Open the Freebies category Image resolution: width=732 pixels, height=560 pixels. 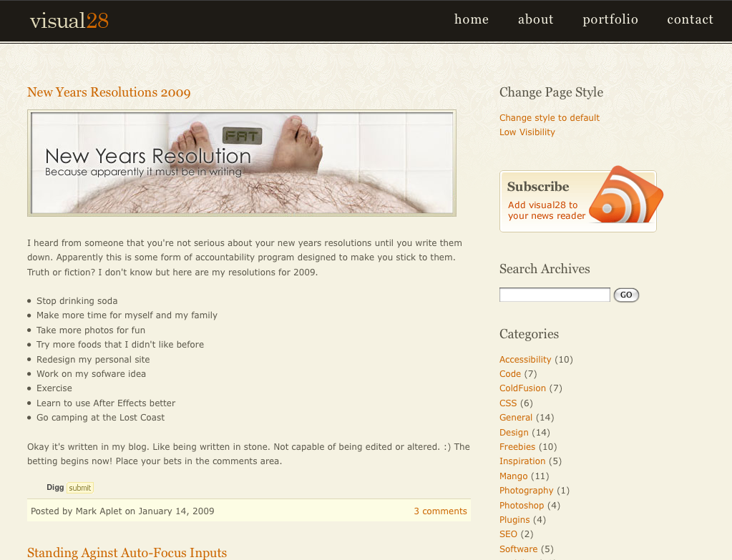[517, 446]
